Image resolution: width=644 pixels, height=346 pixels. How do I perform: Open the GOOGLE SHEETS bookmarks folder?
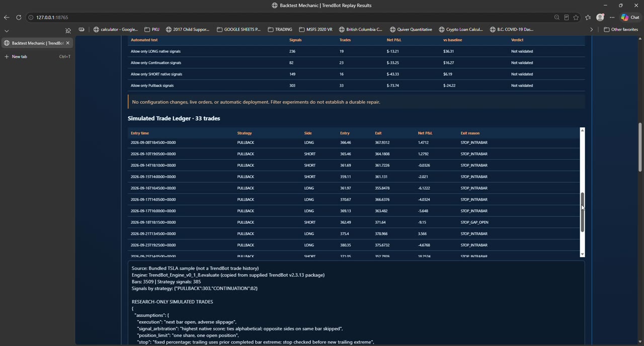pos(238,29)
